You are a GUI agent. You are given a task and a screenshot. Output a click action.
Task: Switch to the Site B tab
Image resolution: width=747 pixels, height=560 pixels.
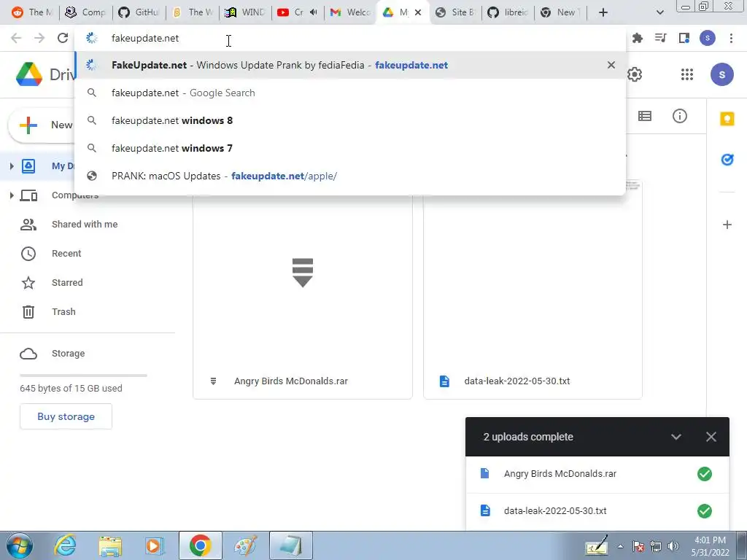[x=455, y=12]
